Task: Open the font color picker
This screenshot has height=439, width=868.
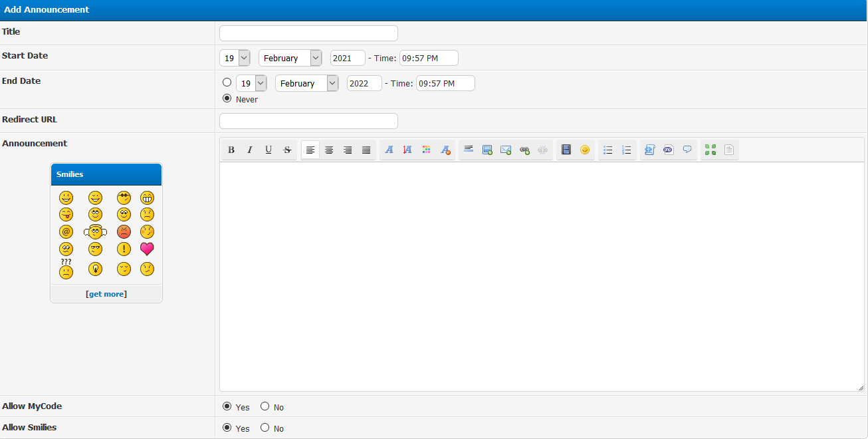Action: 427,150
